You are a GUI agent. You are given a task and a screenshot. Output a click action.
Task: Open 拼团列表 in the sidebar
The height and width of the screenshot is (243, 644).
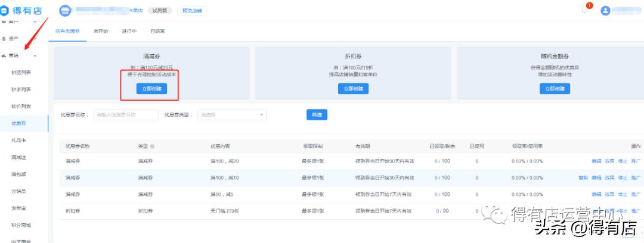pyautogui.click(x=21, y=73)
